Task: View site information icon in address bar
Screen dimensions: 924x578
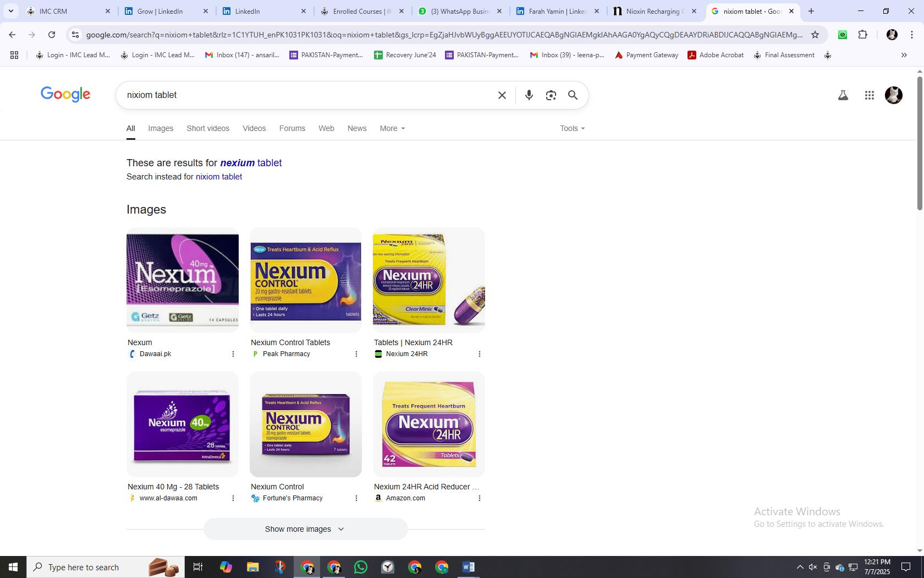Action: point(75,35)
